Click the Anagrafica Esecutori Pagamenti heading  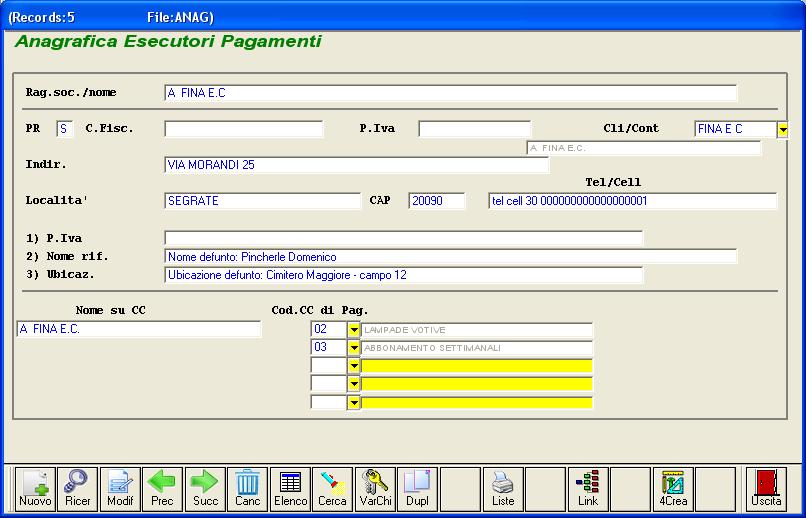click(x=169, y=42)
